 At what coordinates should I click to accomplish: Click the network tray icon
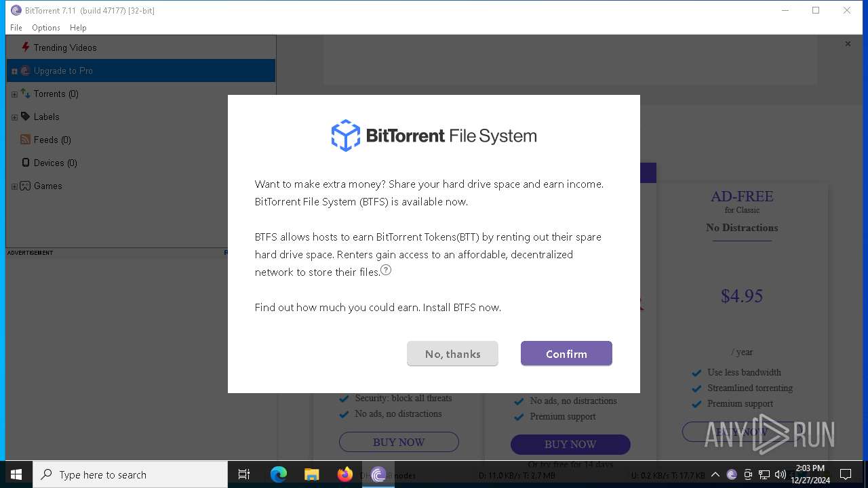tap(764, 474)
